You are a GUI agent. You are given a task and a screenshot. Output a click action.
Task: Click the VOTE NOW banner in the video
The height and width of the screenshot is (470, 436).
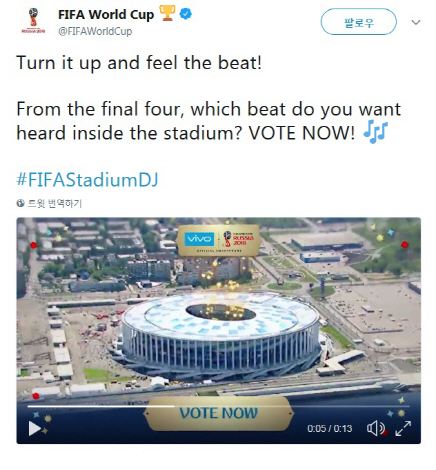[219, 413]
